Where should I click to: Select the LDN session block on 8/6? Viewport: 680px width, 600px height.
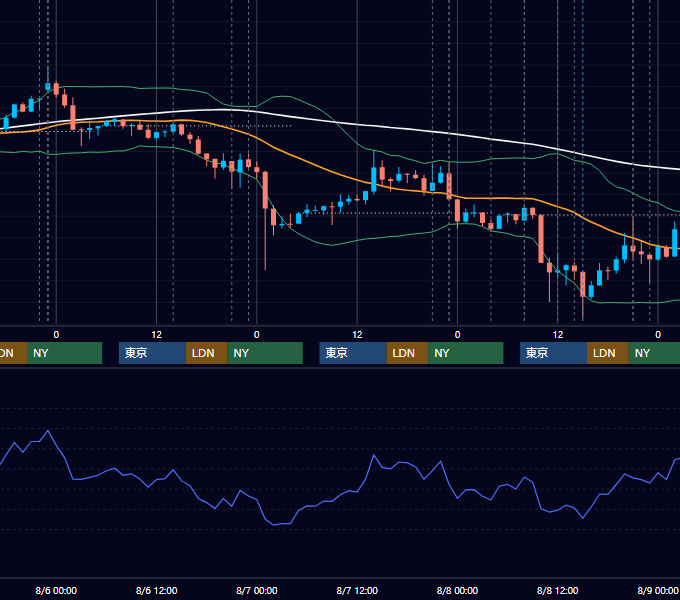pos(206,353)
